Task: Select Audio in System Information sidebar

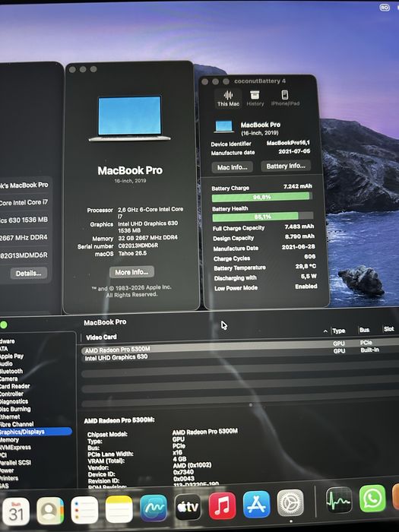Action: pos(6,364)
